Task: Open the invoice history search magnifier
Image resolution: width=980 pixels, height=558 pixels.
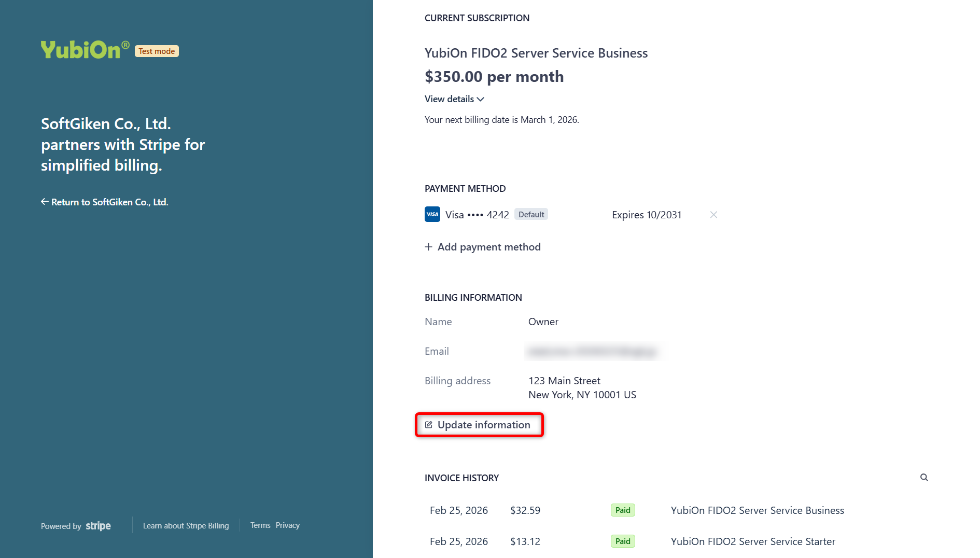Action: point(925,477)
